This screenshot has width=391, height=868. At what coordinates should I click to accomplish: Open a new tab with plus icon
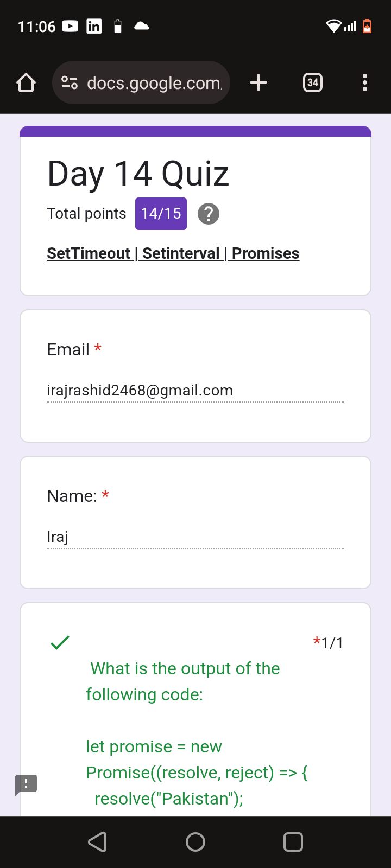coord(258,82)
